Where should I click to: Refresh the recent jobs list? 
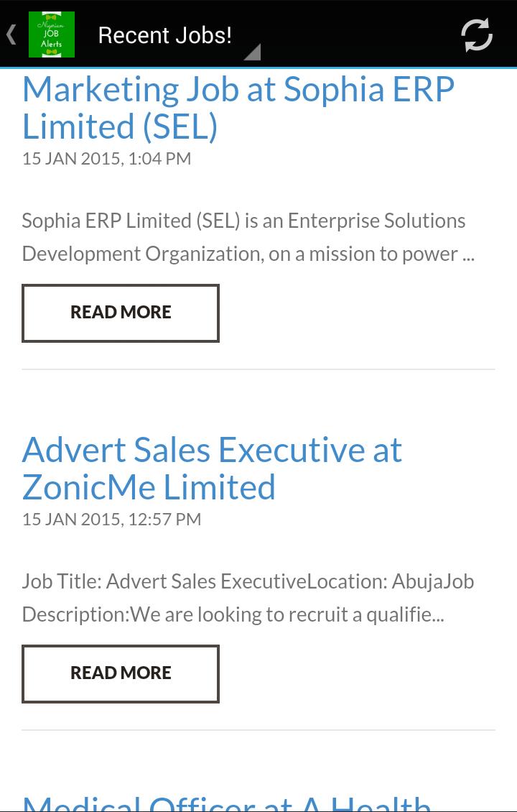(476, 34)
